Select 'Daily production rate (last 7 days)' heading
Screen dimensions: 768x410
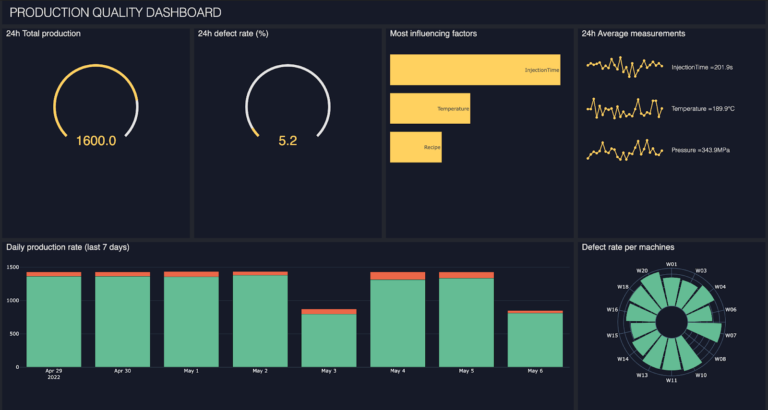68,247
